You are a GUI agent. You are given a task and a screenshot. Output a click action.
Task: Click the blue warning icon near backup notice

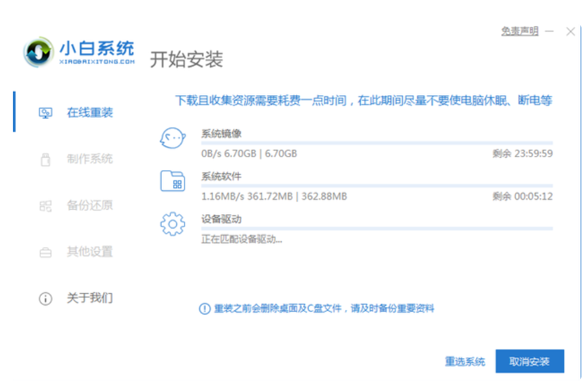(x=205, y=309)
